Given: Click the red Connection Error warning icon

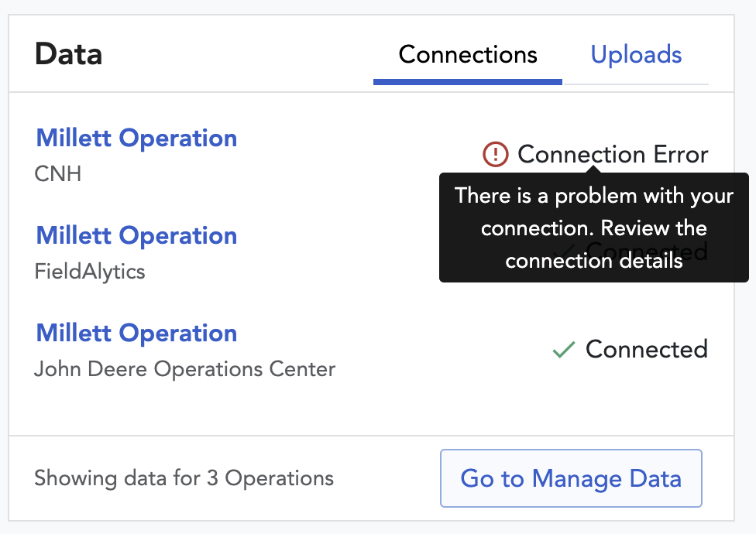Looking at the screenshot, I should click(x=495, y=155).
